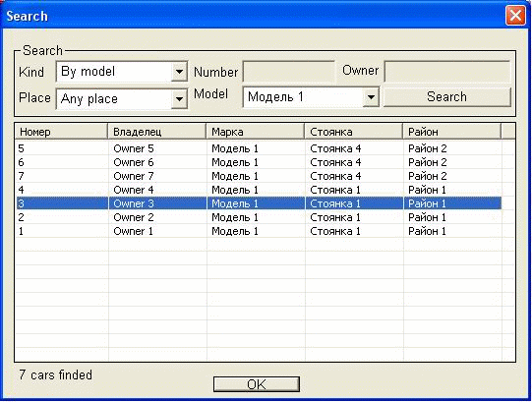Viewport: 532px width, 402px height.
Task: Open the Kind dropdown arrow
Action: click(179, 72)
